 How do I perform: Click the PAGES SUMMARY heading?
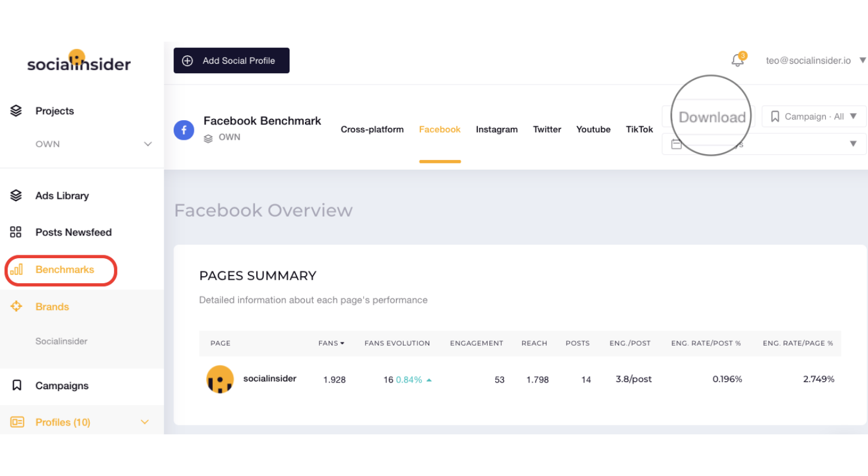click(x=258, y=275)
